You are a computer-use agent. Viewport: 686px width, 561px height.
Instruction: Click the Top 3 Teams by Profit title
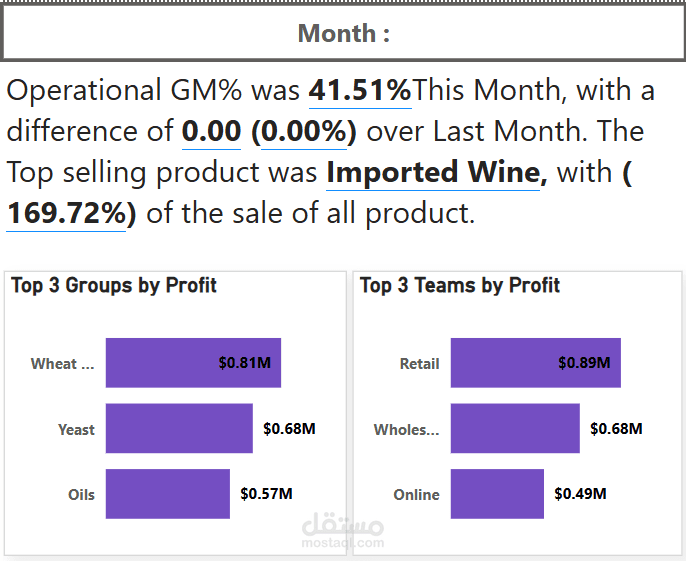tap(460, 286)
